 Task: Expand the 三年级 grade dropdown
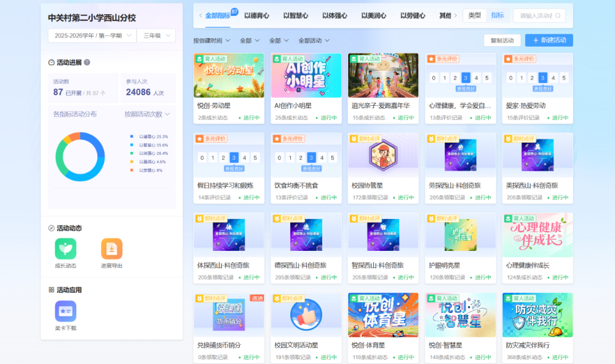[156, 36]
